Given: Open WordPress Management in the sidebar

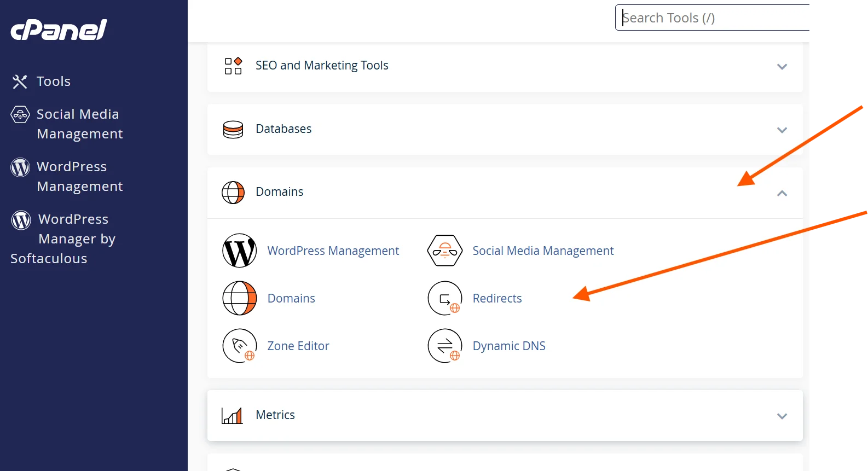Looking at the screenshot, I should (80, 177).
